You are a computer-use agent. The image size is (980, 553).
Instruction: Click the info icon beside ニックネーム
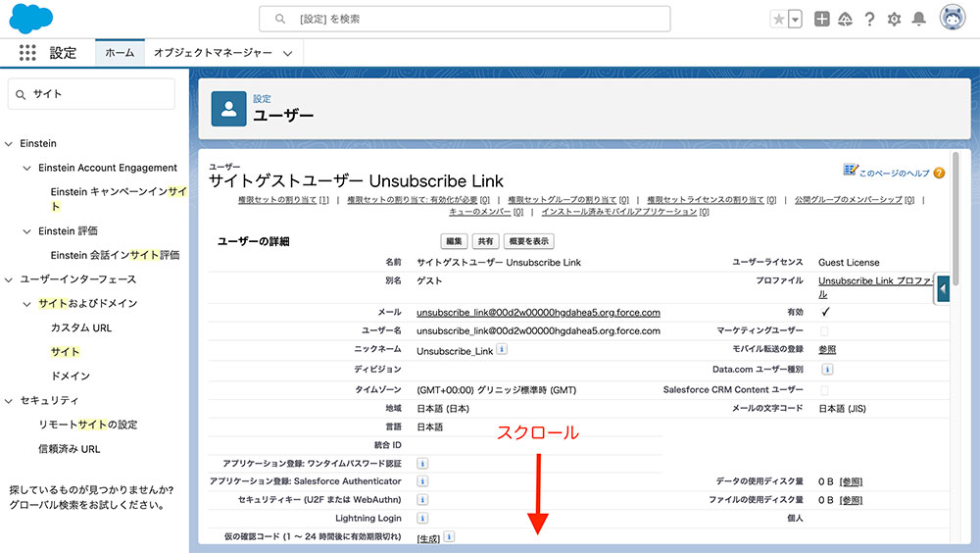(x=502, y=349)
